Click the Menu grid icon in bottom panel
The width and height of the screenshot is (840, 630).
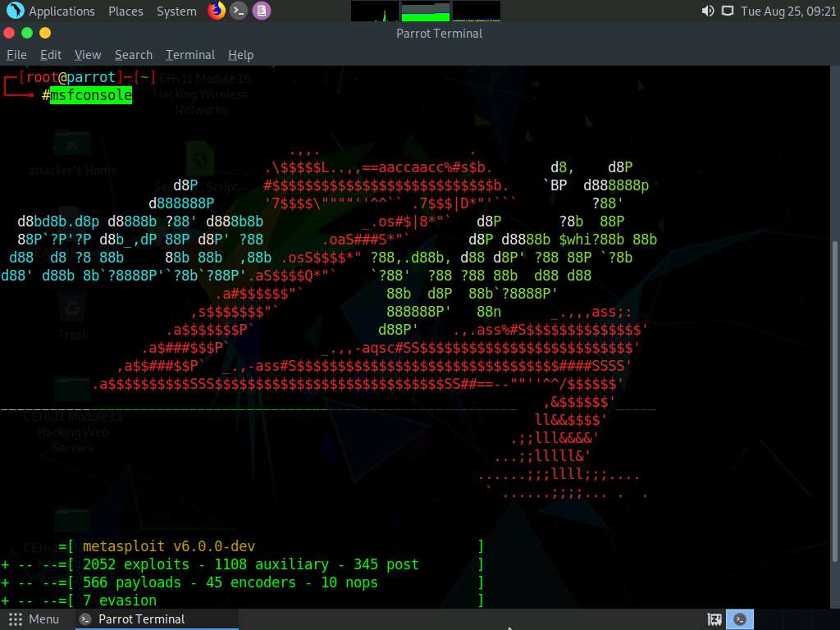click(x=16, y=619)
